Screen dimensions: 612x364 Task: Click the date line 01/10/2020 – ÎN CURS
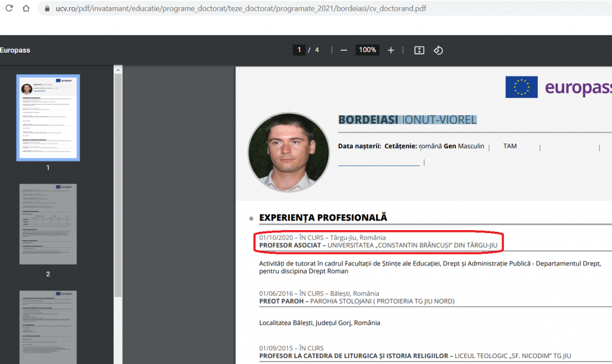pyautogui.click(x=322, y=238)
